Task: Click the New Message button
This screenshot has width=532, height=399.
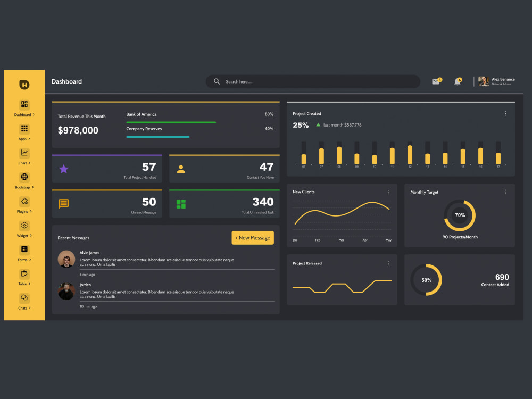Action: 253,238
